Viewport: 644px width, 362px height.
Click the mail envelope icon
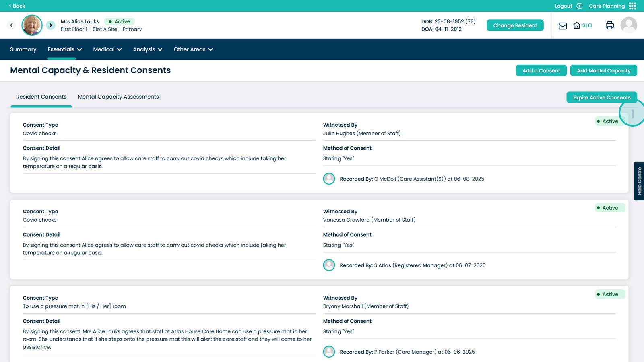563,26
